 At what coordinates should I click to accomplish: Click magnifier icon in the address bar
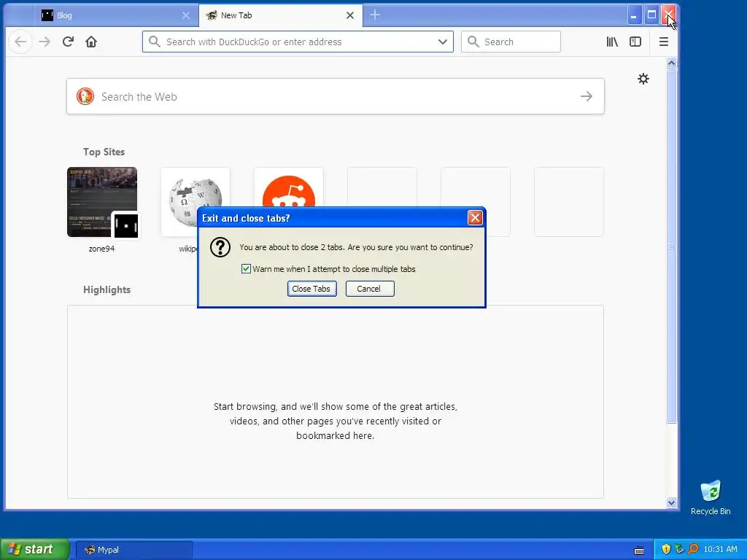155,42
